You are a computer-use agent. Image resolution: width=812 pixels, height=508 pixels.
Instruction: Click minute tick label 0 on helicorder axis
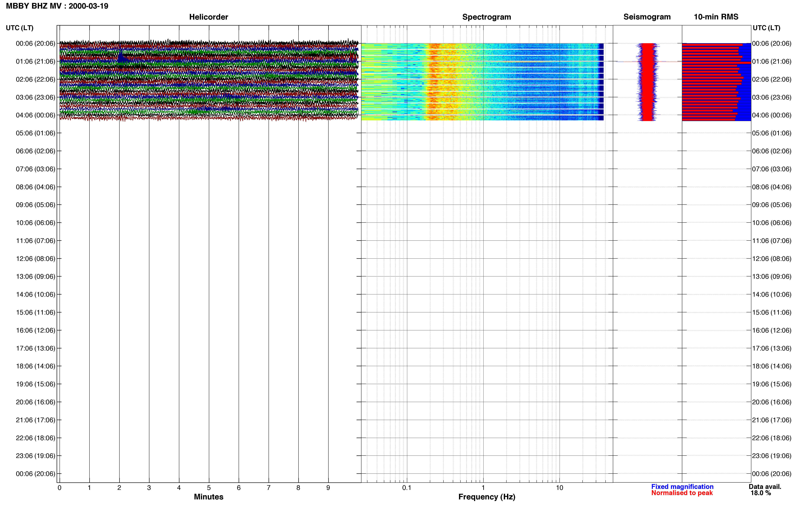click(59, 488)
